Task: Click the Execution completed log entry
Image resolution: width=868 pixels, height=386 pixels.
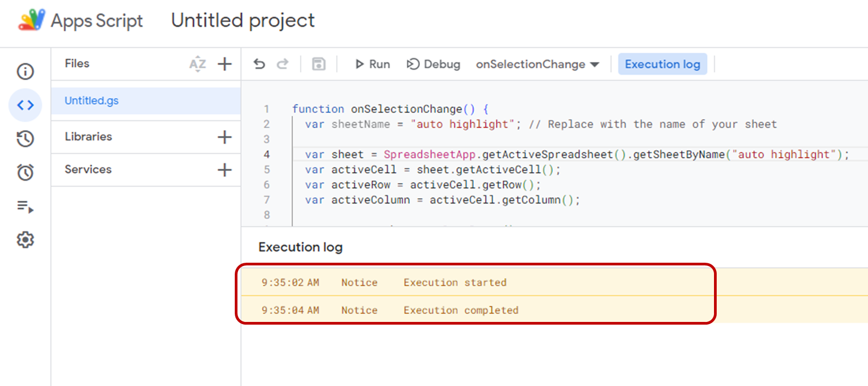Action: (460, 310)
